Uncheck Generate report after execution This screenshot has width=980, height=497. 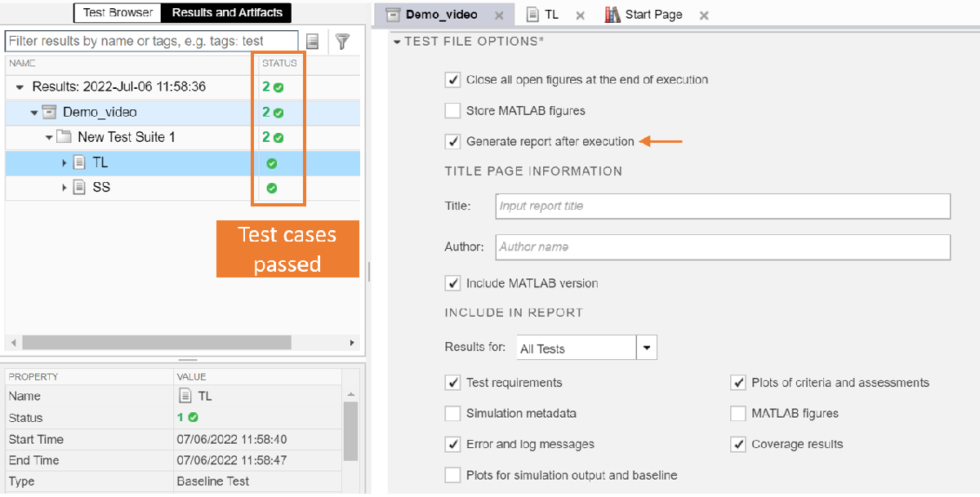452,141
